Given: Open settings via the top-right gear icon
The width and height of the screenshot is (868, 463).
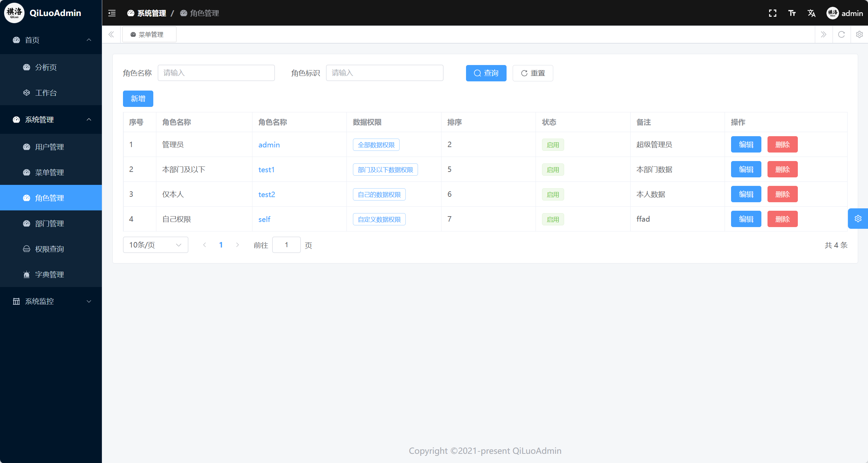Looking at the screenshot, I should [x=859, y=34].
